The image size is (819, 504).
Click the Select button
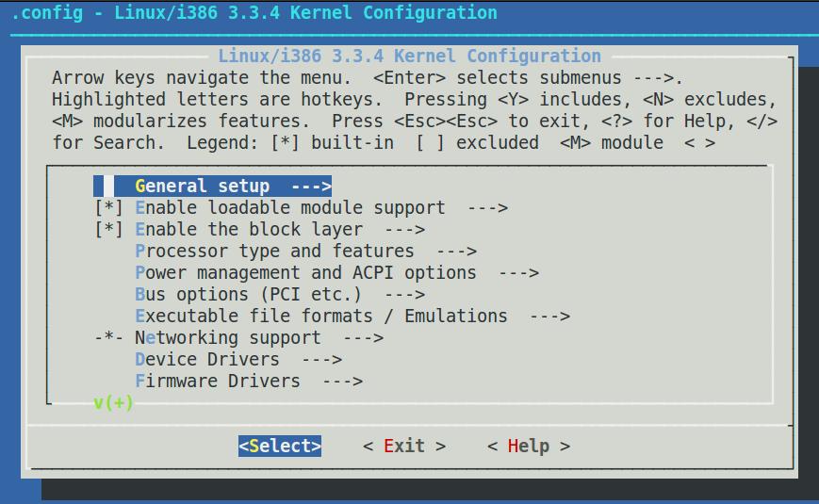click(x=280, y=446)
